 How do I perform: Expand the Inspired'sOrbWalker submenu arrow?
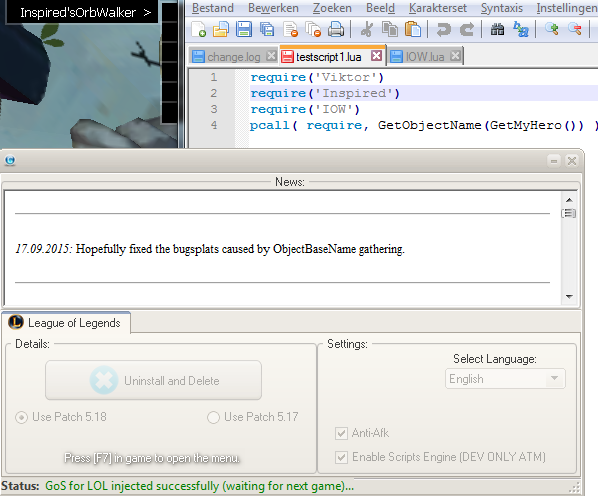(147, 13)
